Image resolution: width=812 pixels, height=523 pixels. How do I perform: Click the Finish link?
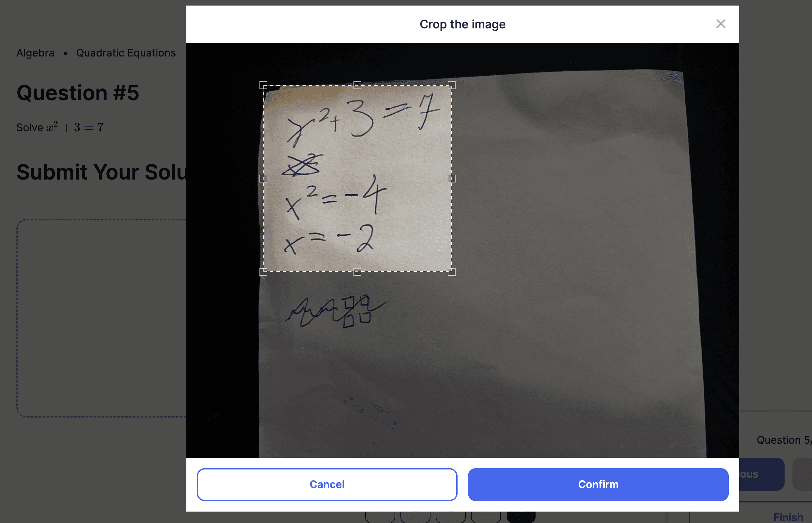point(788,517)
